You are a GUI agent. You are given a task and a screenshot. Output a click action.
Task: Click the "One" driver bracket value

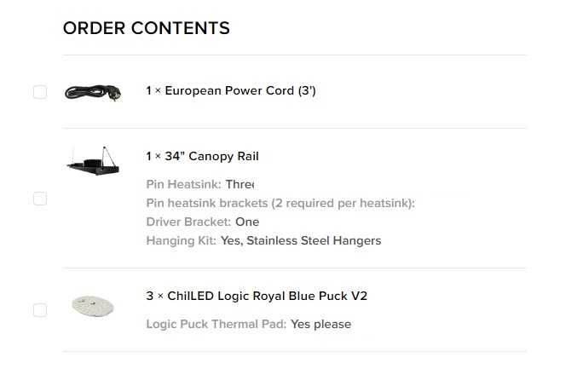(247, 222)
